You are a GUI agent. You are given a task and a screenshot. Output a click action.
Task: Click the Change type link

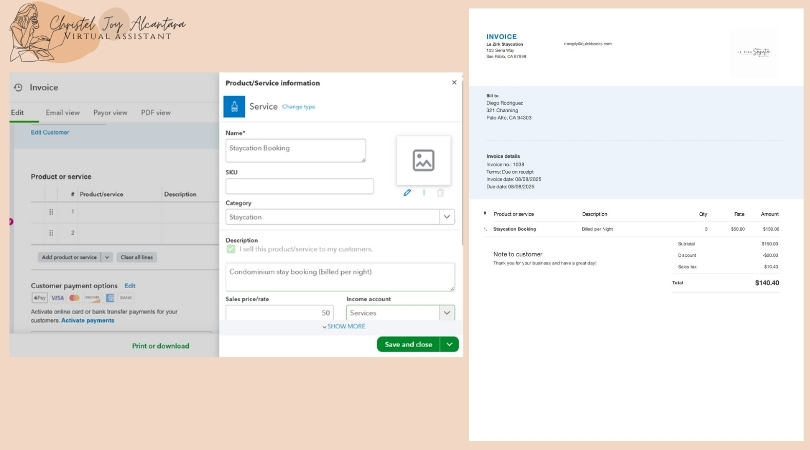[299, 107]
